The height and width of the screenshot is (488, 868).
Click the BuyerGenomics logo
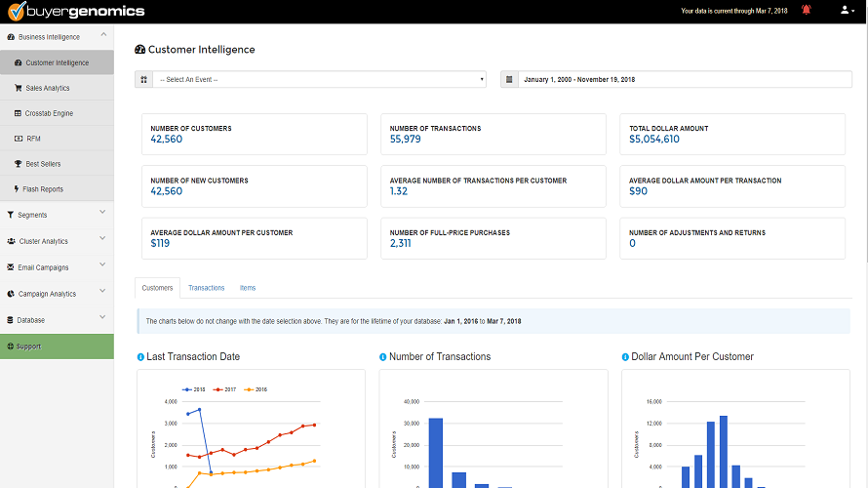point(76,11)
